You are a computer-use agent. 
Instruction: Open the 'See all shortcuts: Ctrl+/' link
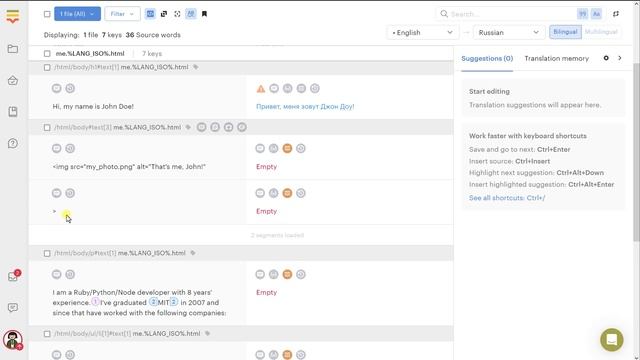507,198
